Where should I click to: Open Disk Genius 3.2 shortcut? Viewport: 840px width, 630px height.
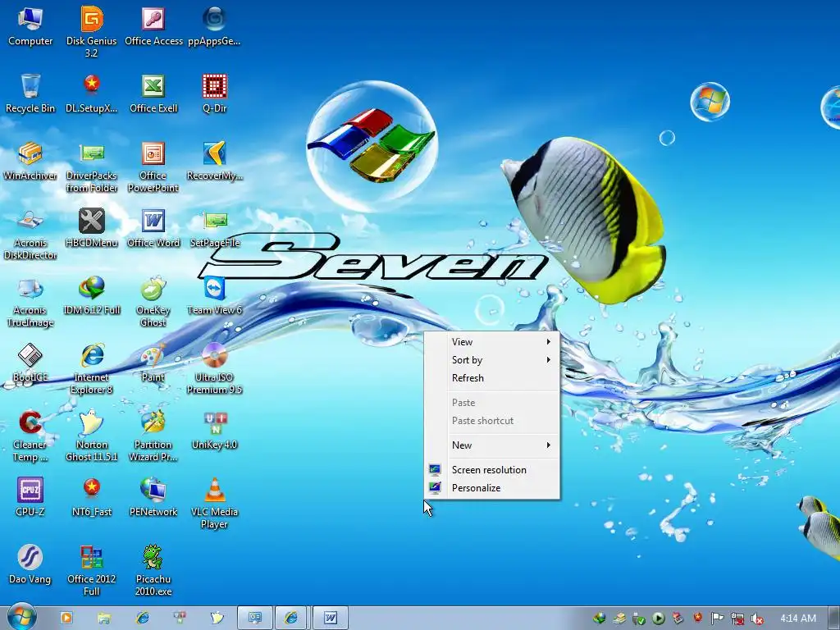click(x=92, y=32)
